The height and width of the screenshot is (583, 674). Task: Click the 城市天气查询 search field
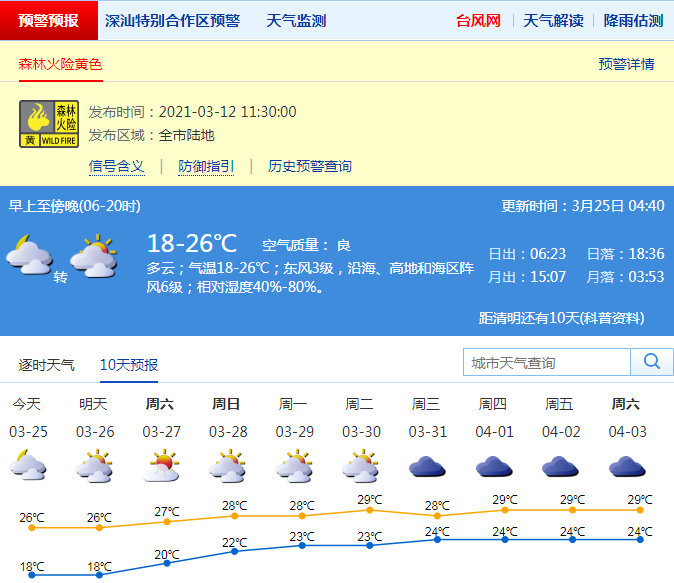click(547, 362)
